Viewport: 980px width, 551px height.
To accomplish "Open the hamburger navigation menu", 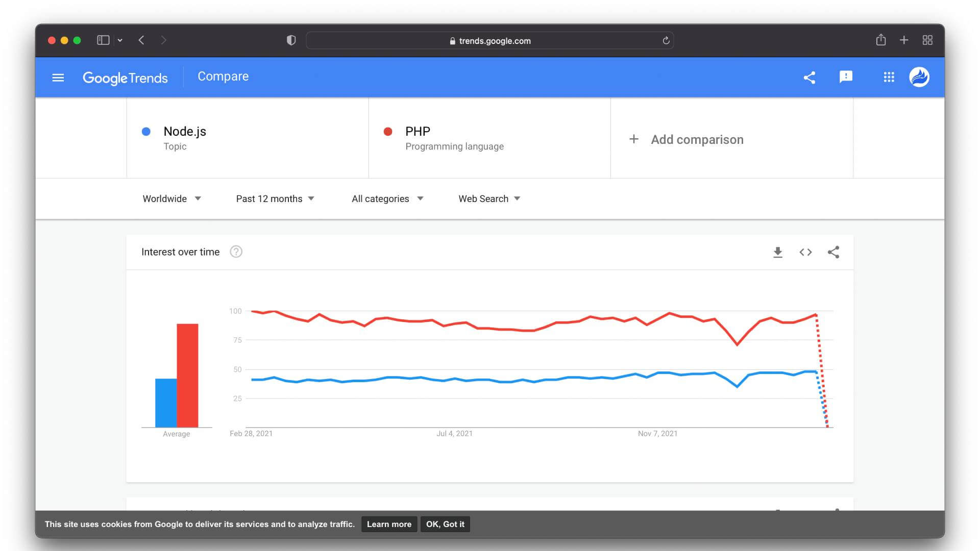I will 58,77.
